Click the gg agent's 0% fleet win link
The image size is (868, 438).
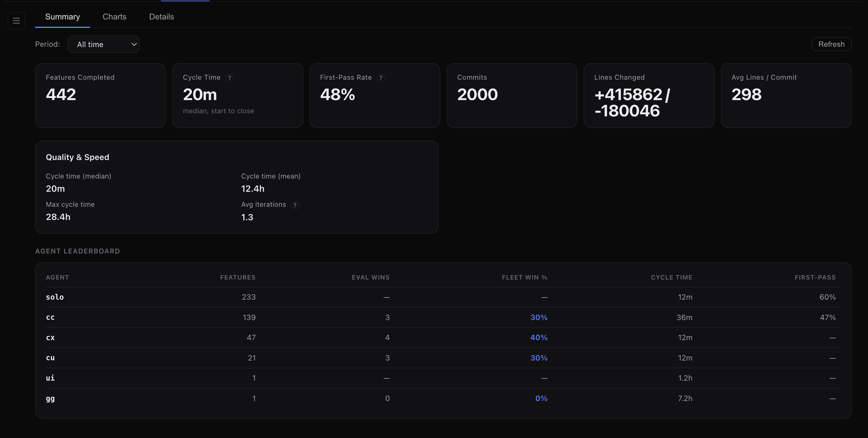(x=541, y=398)
